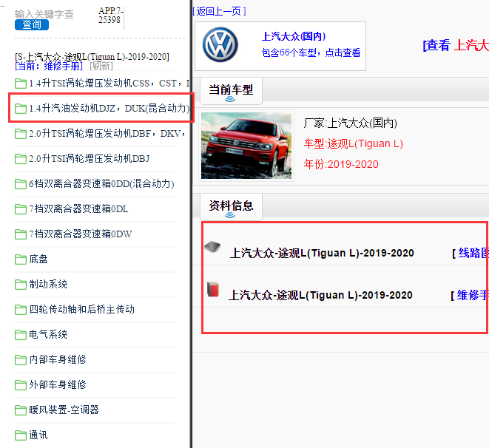Click 包含66个车型，点击查看 link
Viewport: 489px width, 448px height.
311,52
